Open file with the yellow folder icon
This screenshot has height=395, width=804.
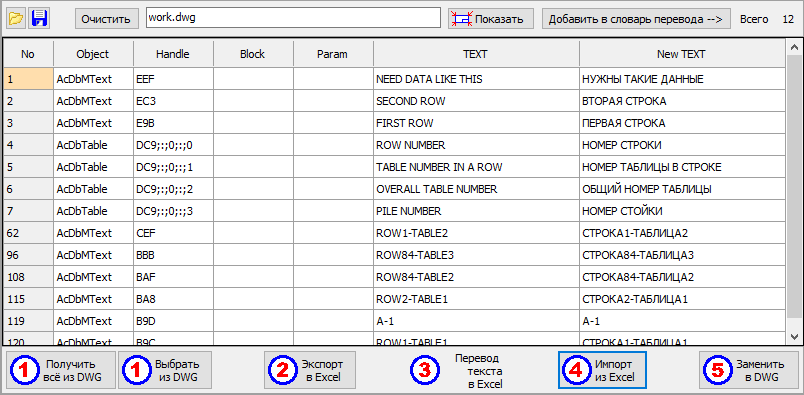[16, 19]
